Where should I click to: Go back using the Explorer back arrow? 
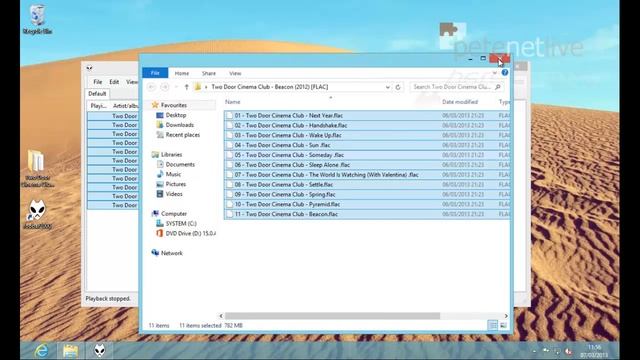151,87
